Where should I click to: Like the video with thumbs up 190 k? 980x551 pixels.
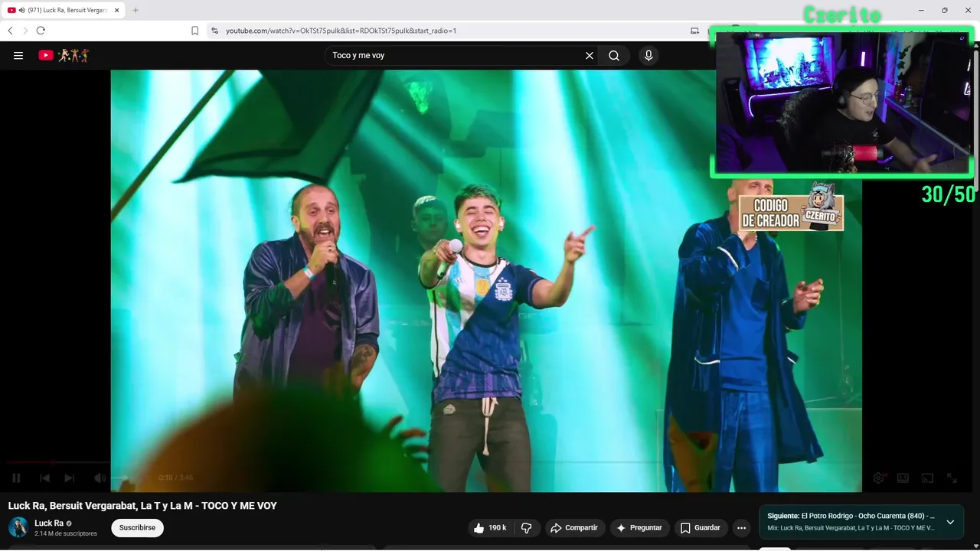490,528
